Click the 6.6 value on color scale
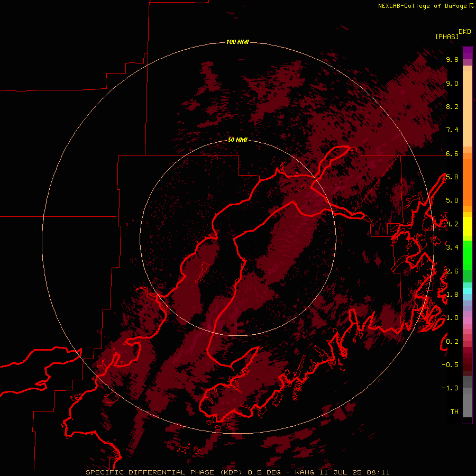476x476 pixels. 452,153
